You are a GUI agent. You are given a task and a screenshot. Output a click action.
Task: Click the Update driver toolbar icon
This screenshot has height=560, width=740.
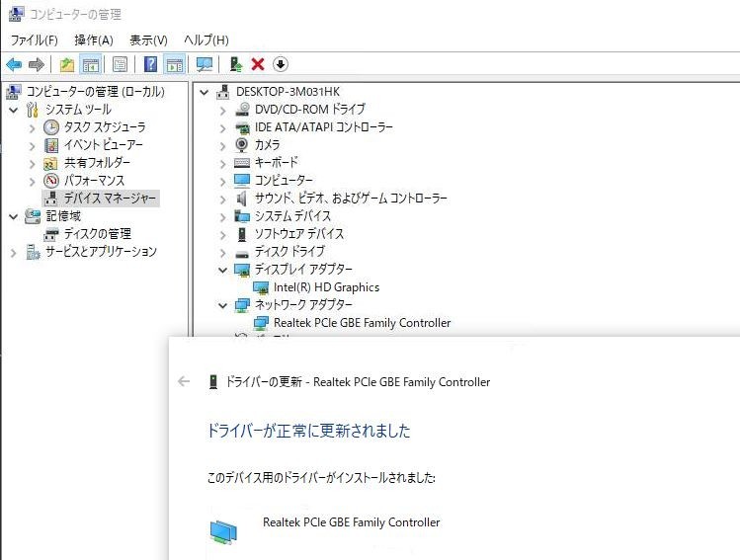[235, 64]
